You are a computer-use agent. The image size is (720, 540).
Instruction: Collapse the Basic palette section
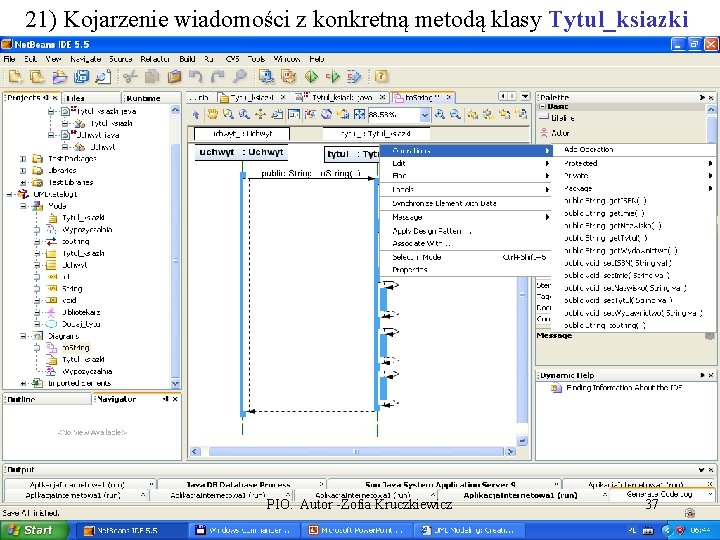coord(542,106)
